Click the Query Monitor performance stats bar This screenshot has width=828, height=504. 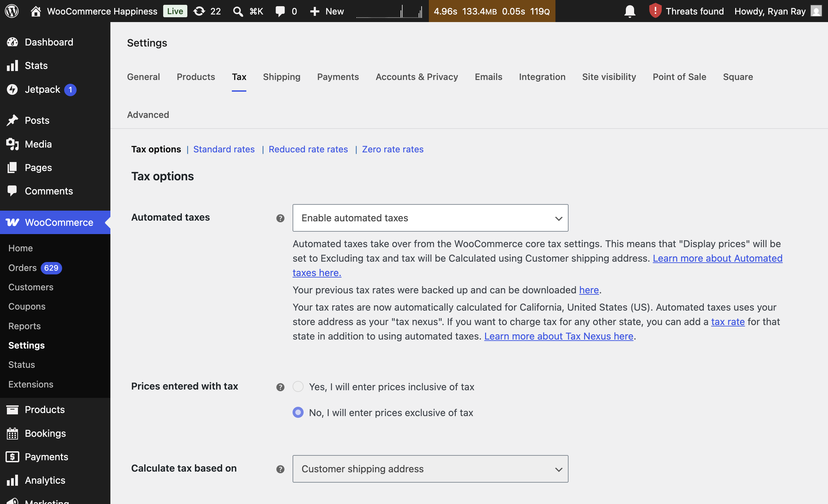[492, 11]
